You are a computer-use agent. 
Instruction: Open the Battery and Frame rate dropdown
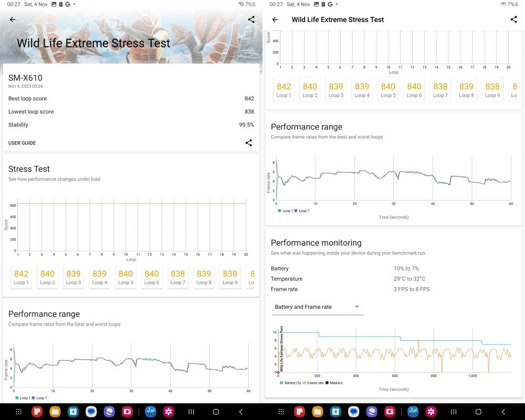coord(317,307)
